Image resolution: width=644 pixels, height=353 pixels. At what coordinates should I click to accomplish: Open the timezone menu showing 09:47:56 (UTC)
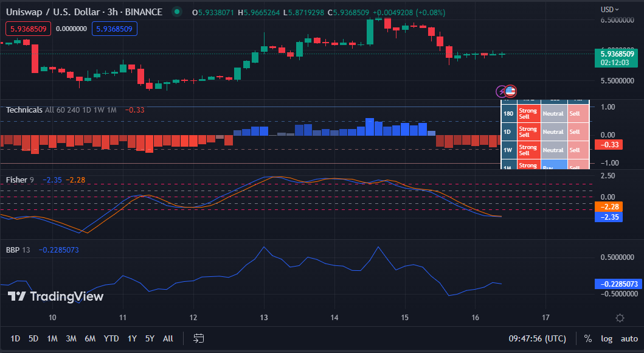coord(537,338)
